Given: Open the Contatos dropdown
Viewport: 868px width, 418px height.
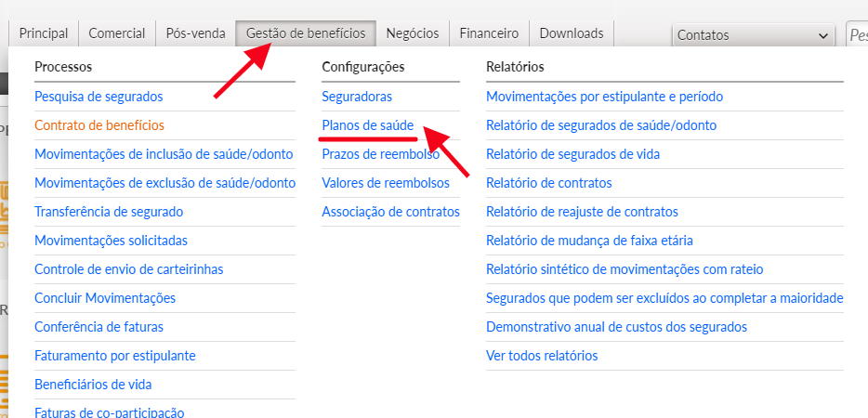Looking at the screenshot, I should pos(752,35).
